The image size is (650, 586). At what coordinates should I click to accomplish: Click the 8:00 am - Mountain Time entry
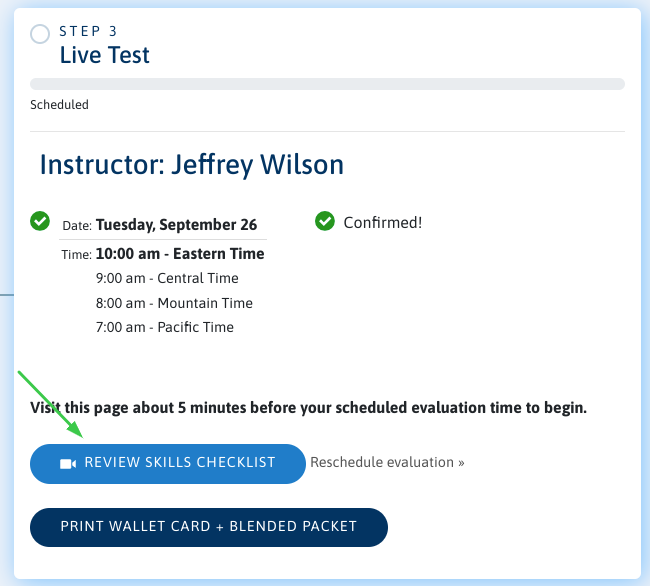pos(174,303)
